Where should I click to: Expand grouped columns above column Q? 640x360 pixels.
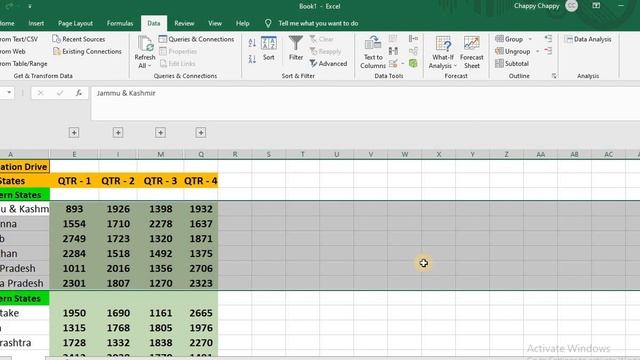(201, 133)
